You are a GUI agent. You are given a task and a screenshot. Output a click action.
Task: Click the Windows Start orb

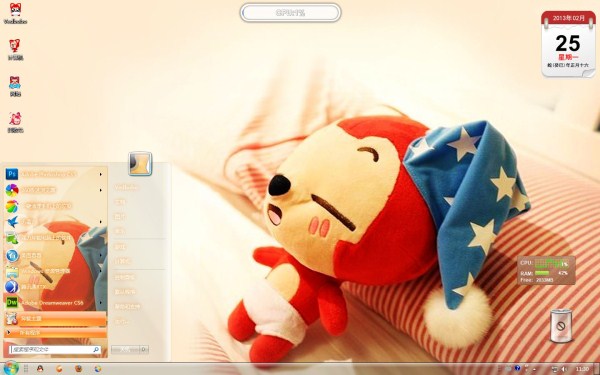pyautogui.click(x=10, y=368)
